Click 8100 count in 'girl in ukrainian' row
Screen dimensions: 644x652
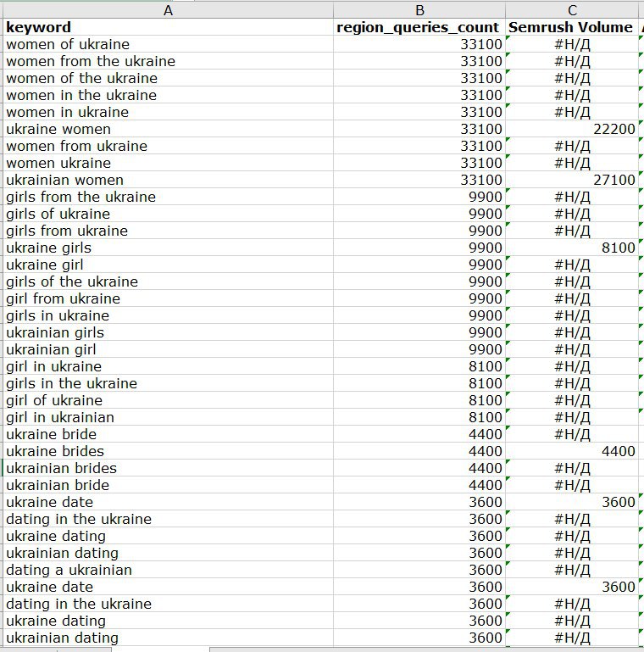419,417
